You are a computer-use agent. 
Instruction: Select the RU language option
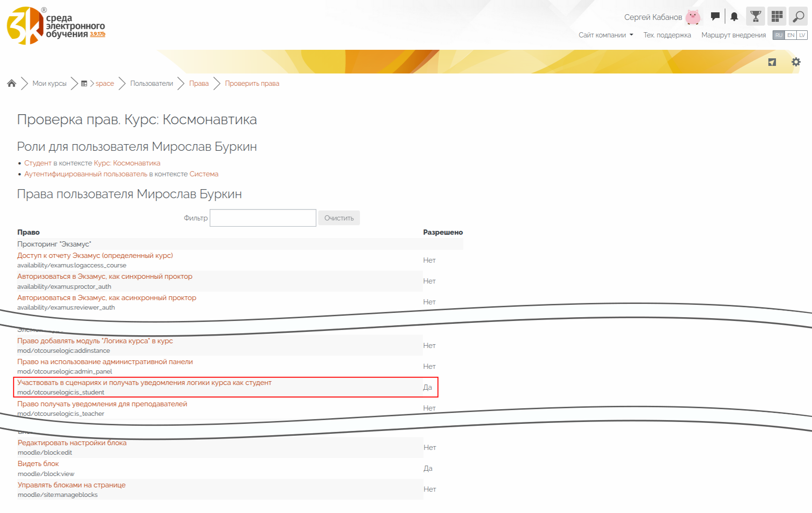pos(779,35)
